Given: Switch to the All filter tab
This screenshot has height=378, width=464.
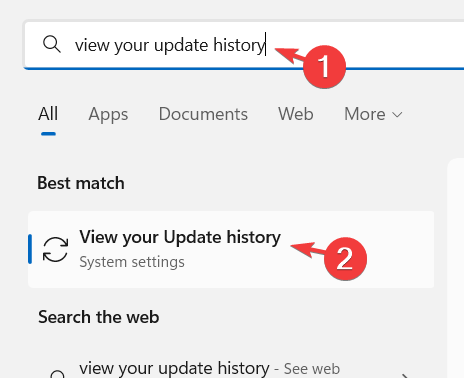Looking at the screenshot, I should point(48,114).
